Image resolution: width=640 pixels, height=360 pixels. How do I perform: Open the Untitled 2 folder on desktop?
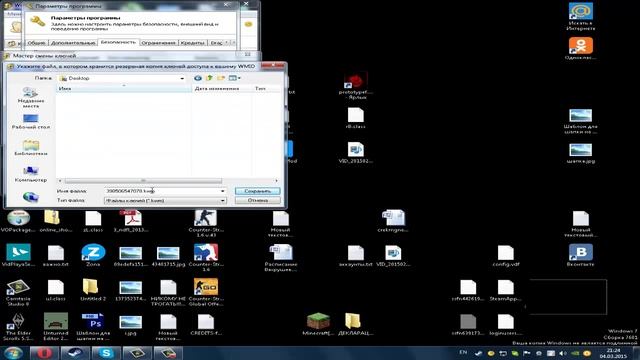point(93,290)
